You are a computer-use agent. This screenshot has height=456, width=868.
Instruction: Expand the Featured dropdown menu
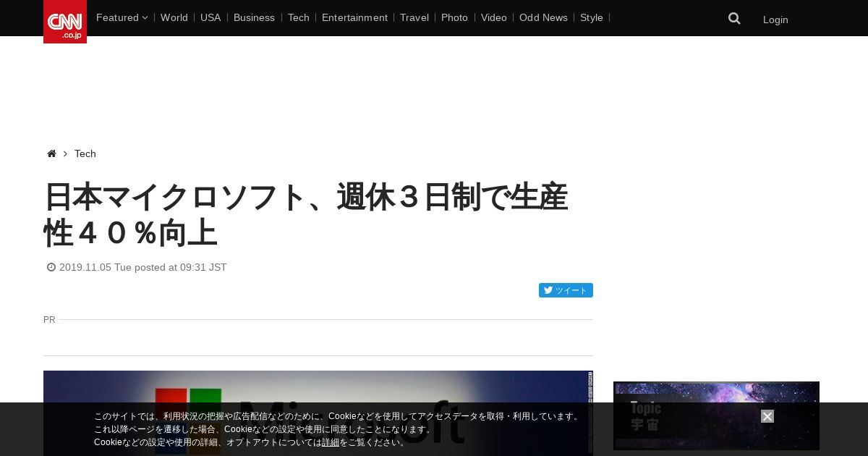pyautogui.click(x=122, y=17)
